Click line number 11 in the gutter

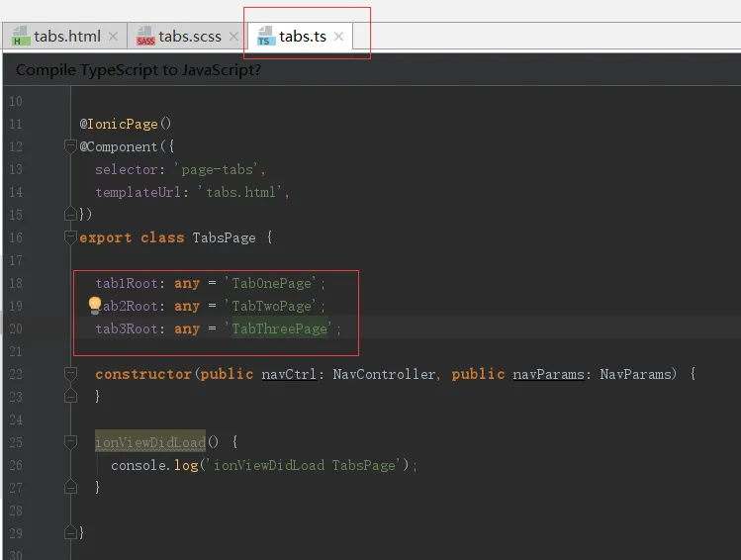pos(16,124)
